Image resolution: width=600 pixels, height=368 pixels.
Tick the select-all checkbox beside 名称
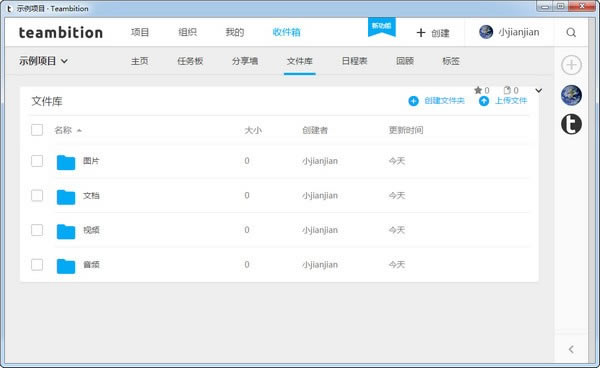[x=37, y=130]
